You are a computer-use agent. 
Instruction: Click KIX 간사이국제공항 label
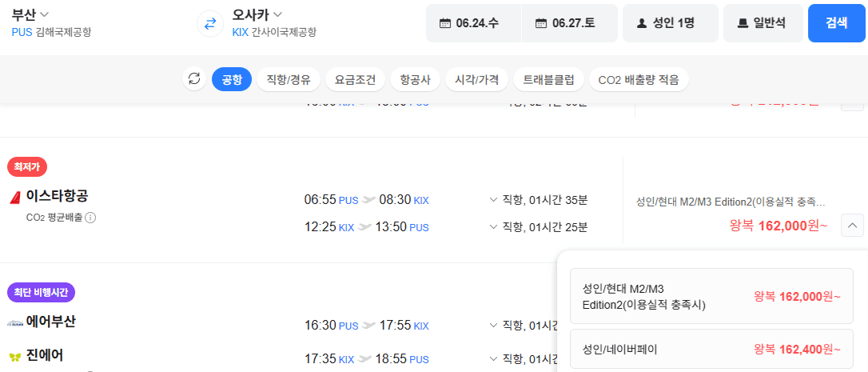[x=274, y=32]
